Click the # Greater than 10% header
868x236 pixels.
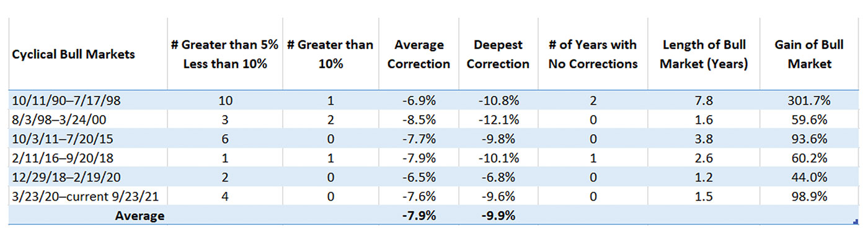click(x=330, y=55)
